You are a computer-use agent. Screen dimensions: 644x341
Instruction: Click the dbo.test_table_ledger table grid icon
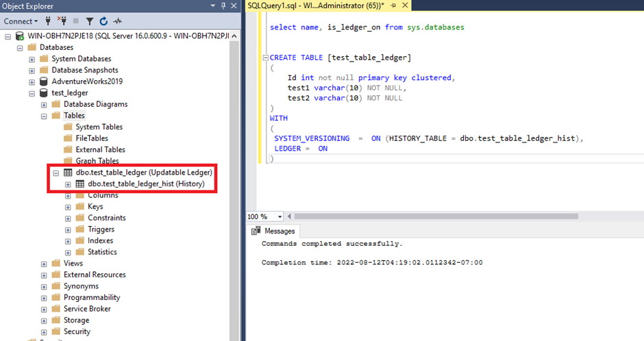pos(68,173)
